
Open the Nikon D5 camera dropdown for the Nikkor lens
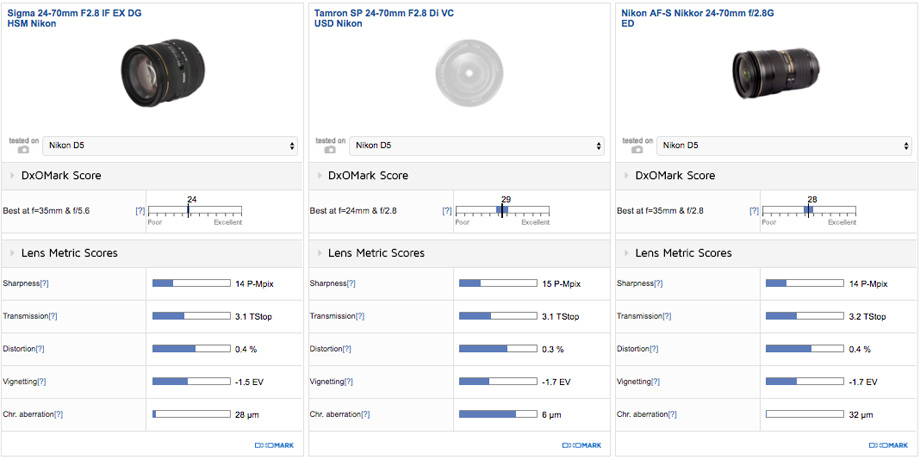coord(784,146)
